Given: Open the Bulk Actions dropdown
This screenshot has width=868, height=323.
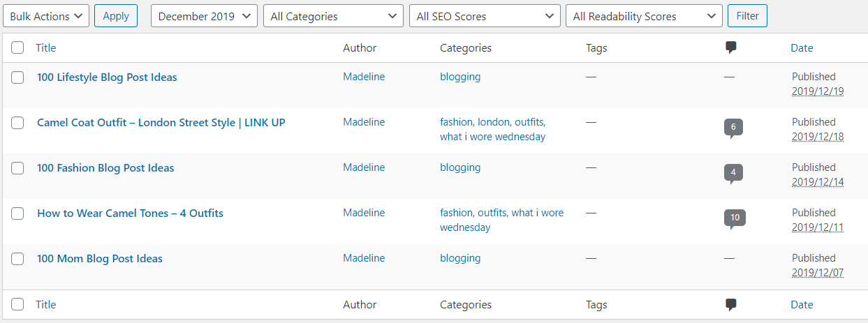Looking at the screenshot, I should [x=46, y=16].
